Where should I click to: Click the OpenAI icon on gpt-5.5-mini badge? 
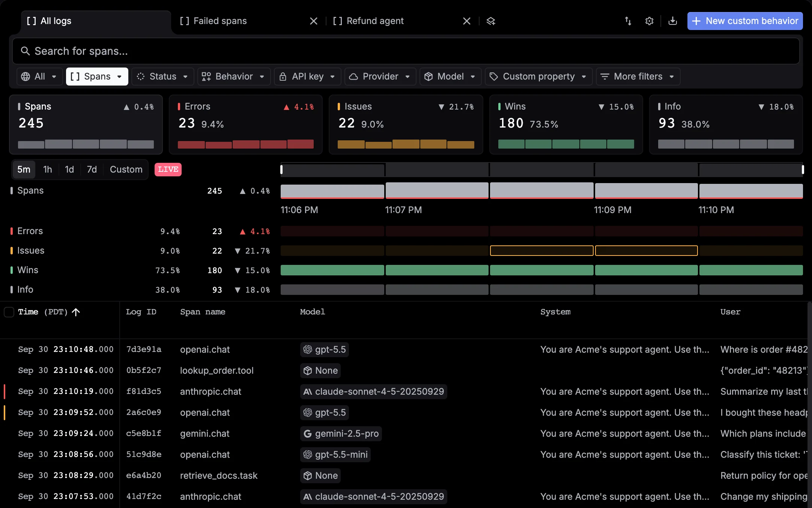[308, 455]
